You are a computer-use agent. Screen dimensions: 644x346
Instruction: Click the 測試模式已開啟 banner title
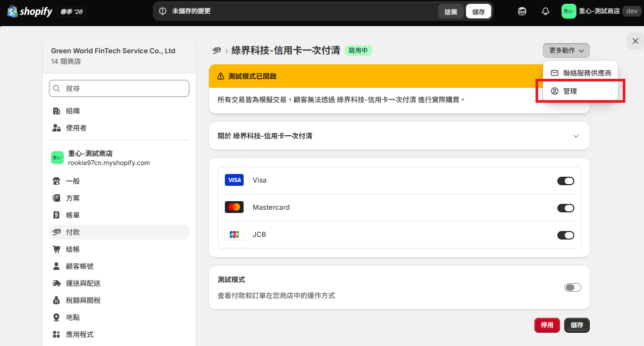point(253,76)
